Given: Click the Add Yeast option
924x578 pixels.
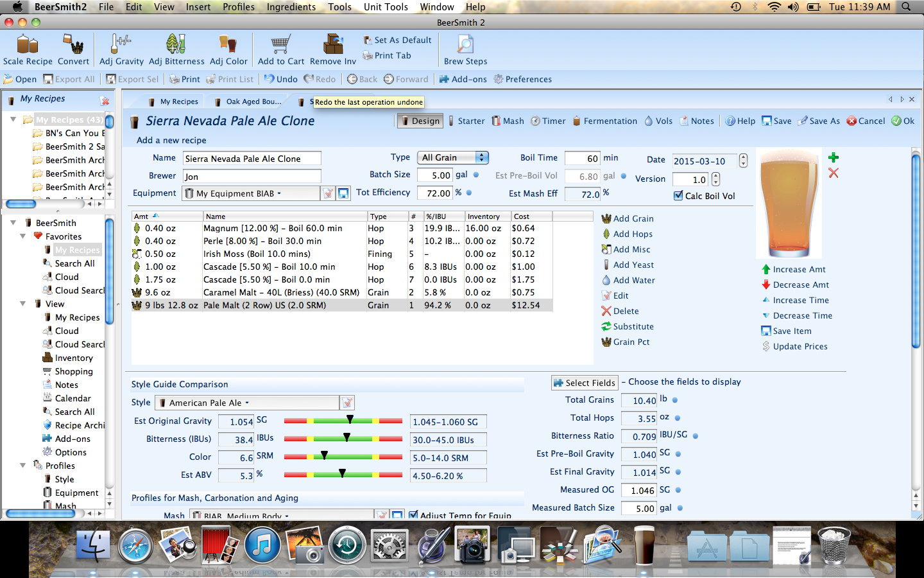Looking at the screenshot, I should click(628, 265).
